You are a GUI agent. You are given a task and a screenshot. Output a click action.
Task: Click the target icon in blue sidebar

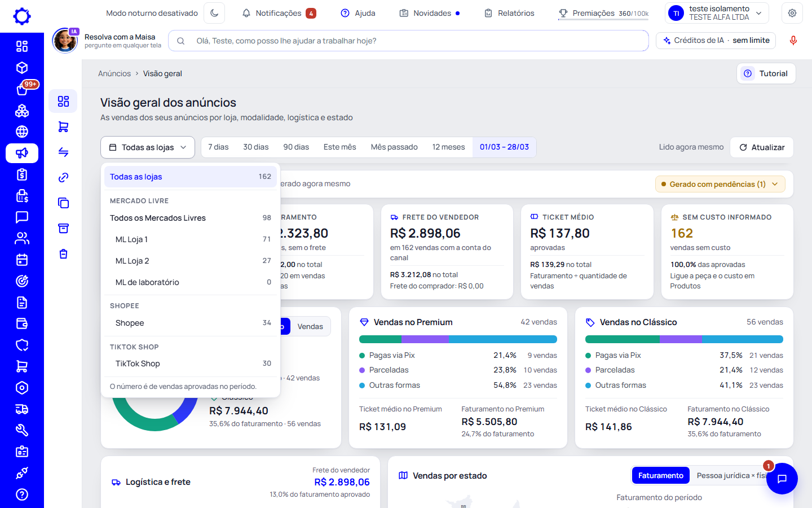click(x=22, y=281)
